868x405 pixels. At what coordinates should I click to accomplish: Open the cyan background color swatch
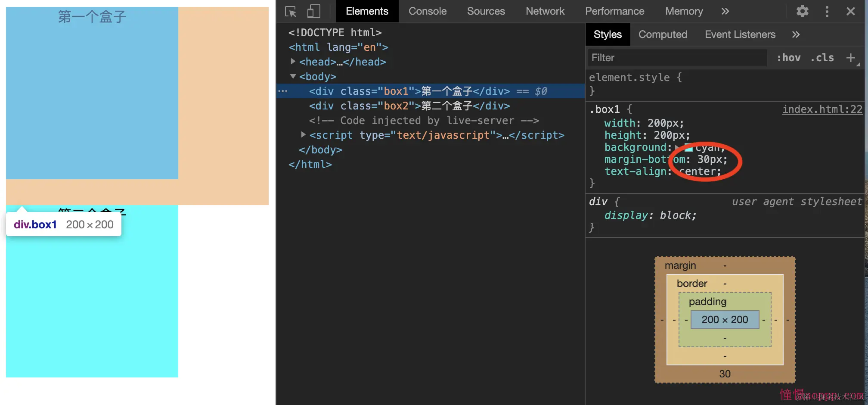pos(688,148)
